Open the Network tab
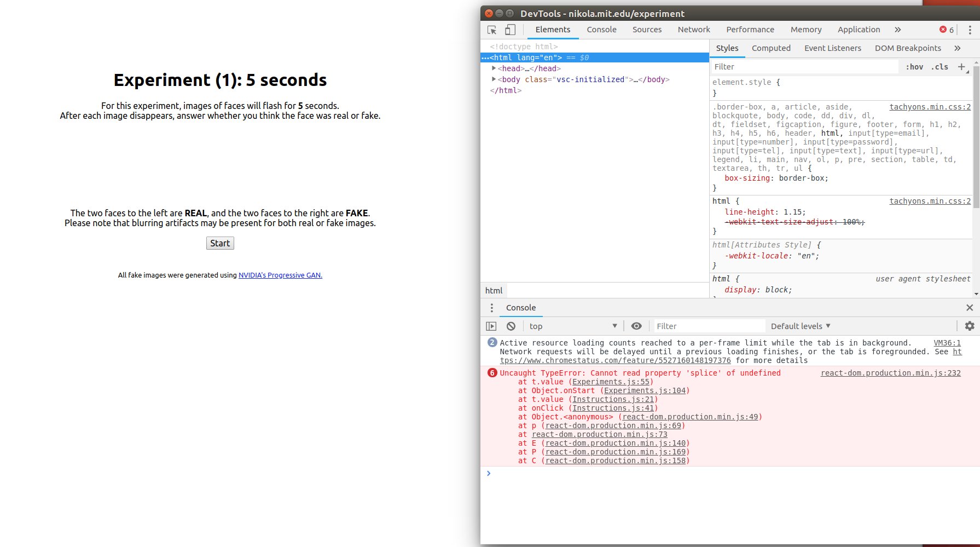 tap(694, 30)
